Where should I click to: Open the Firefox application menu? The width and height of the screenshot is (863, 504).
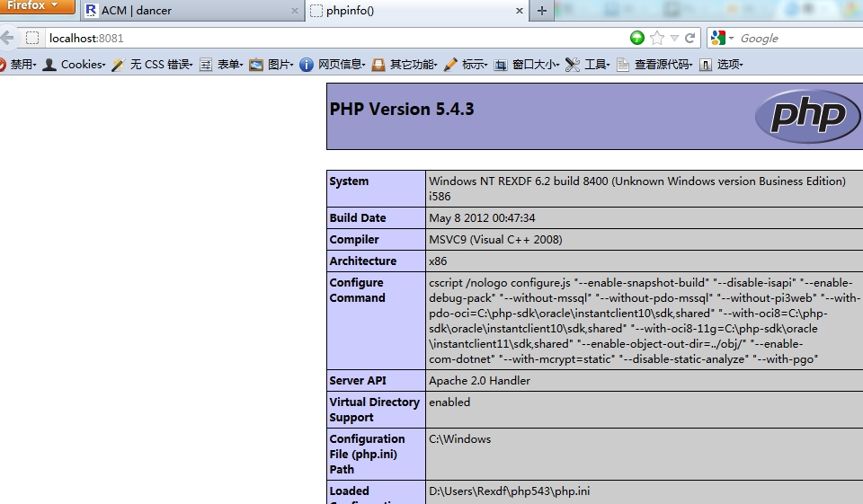point(36,6)
